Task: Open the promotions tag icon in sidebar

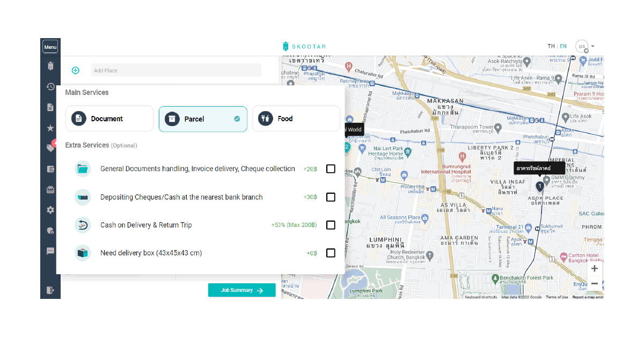Action: [50, 148]
